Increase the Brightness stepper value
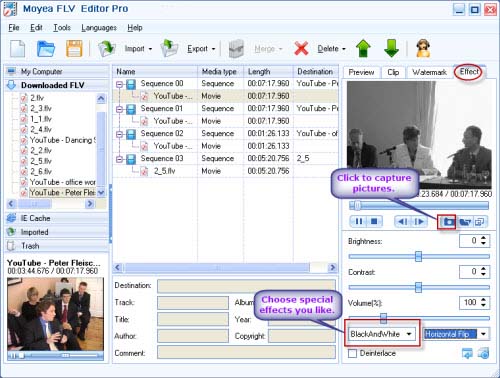Screen dimensions: 500x378 (x=484, y=238)
